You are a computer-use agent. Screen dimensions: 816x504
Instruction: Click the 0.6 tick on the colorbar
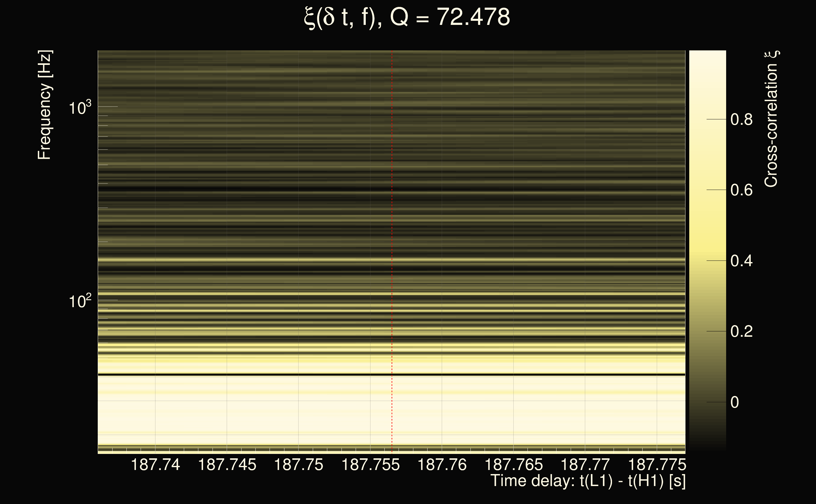(741, 190)
